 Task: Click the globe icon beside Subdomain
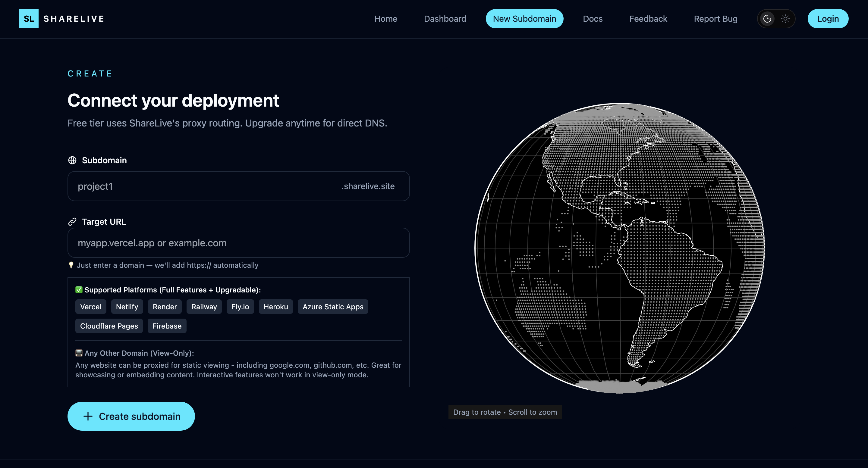pyautogui.click(x=72, y=160)
